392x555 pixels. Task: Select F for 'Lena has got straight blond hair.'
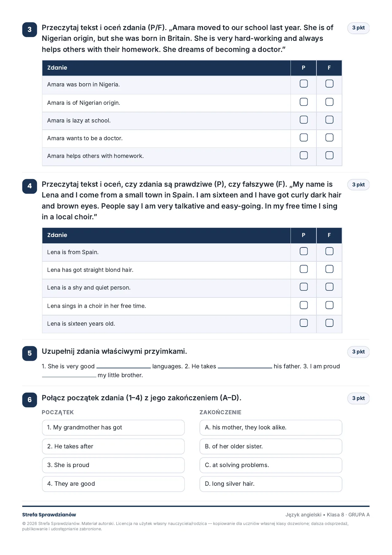click(x=329, y=269)
